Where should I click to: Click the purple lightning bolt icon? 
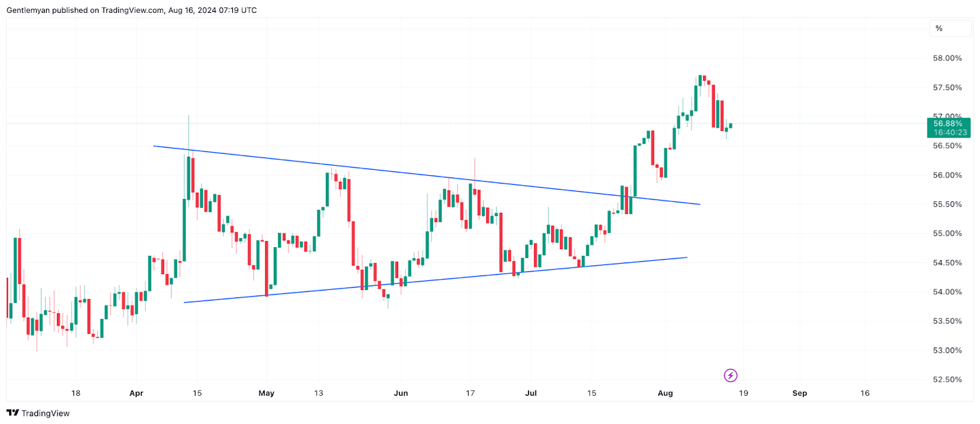tap(730, 375)
